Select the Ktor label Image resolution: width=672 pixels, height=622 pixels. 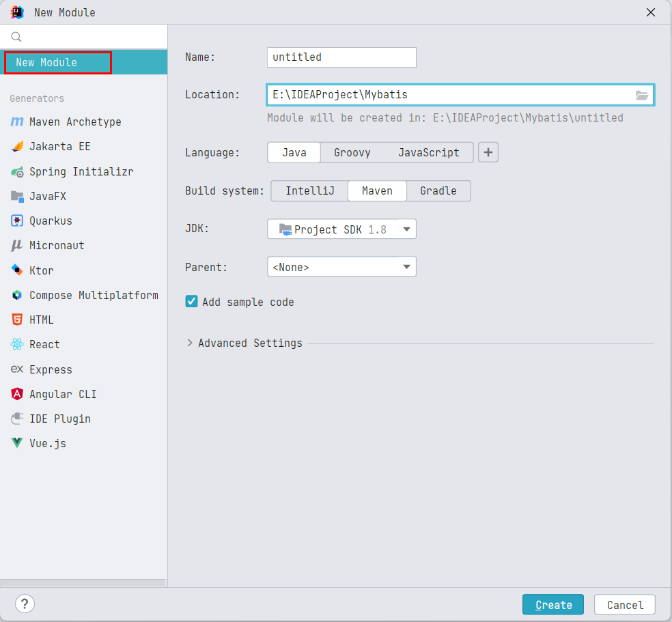(41, 270)
